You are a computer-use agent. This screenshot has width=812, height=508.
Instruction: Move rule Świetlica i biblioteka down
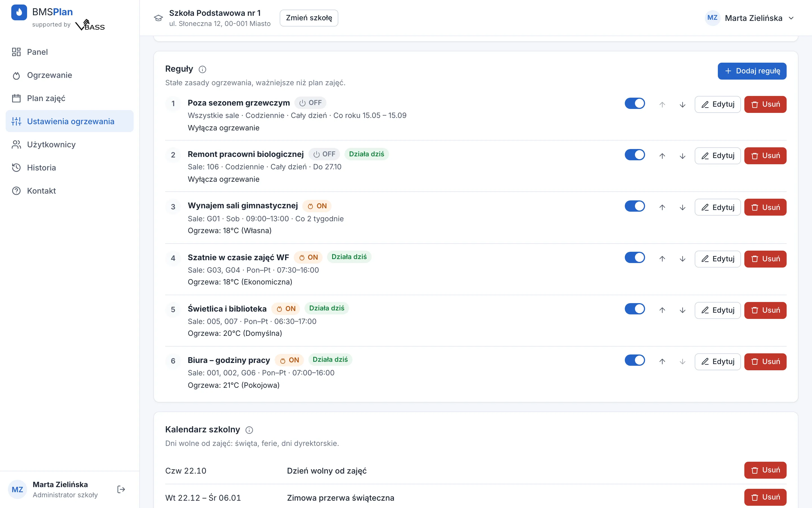coord(683,310)
